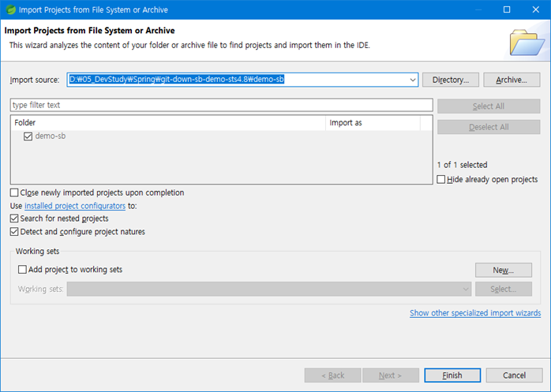Click the Folder column header
This screenshot has width=551, height=392.
(168, 122)
